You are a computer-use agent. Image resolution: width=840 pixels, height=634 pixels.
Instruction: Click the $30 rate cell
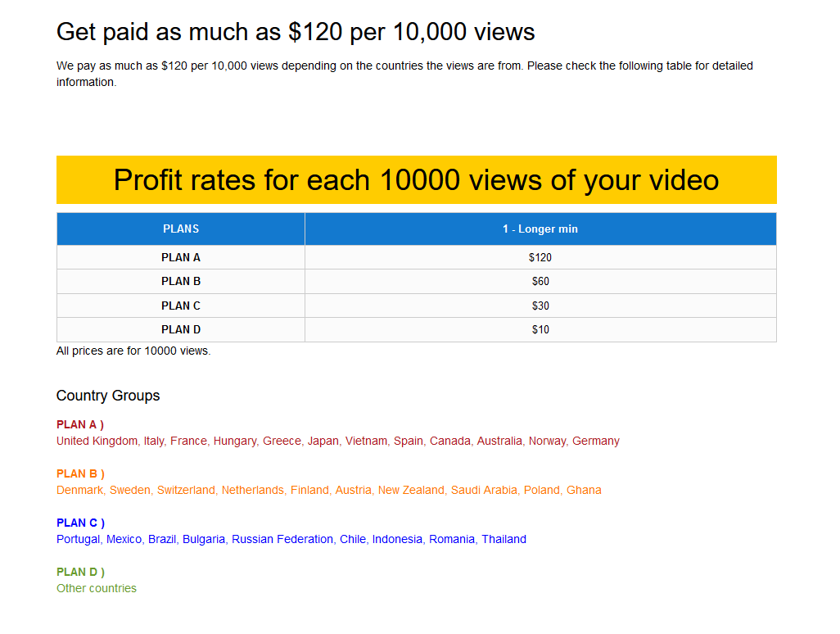click(540, 306)
